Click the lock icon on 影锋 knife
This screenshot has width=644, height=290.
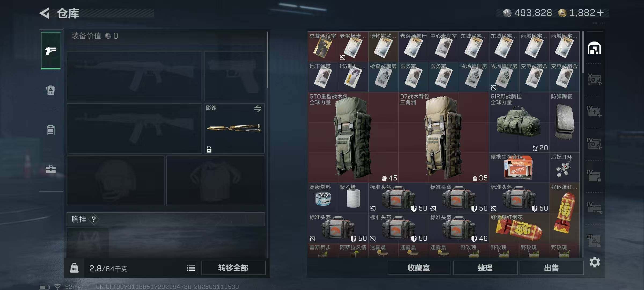pos(209,149)
